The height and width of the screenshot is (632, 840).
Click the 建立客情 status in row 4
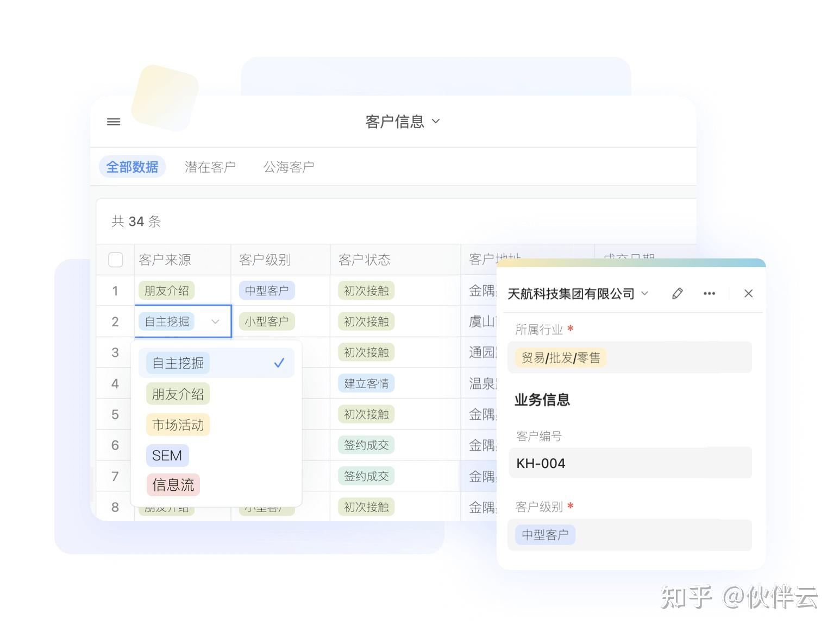click(x=366, y=383)
